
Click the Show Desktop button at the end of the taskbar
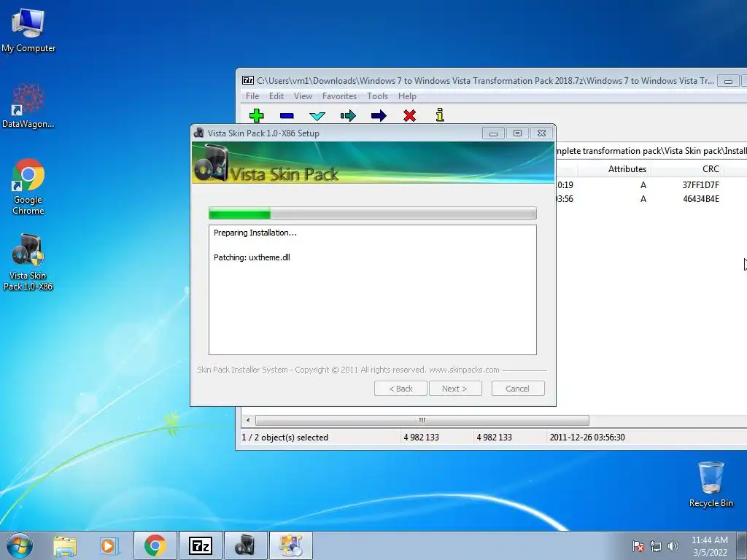[x=743, y=546]
